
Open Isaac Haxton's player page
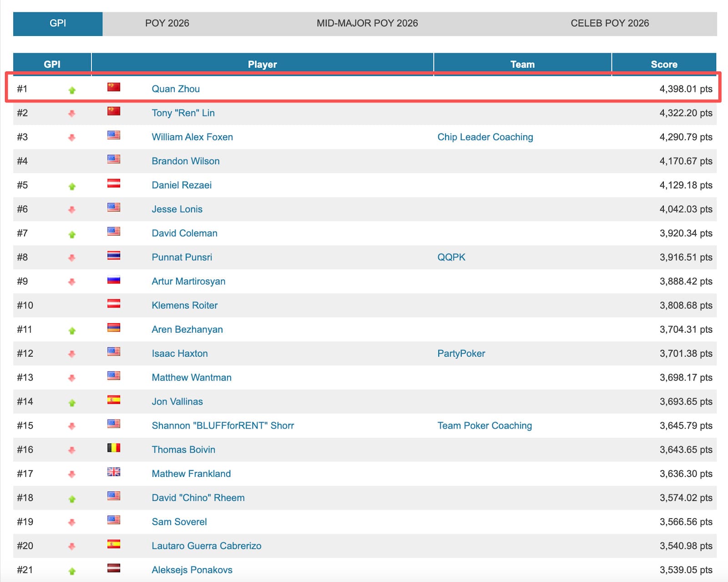[179, 354]
